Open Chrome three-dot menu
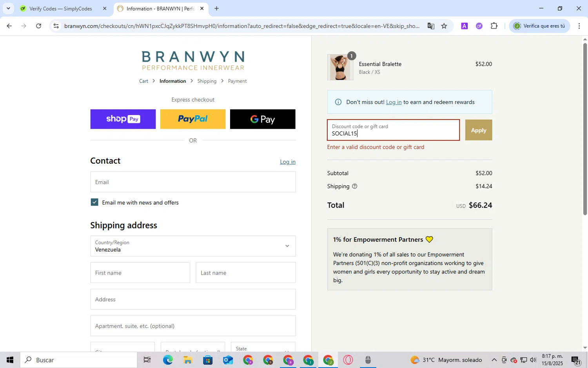 tap(579, 26)
